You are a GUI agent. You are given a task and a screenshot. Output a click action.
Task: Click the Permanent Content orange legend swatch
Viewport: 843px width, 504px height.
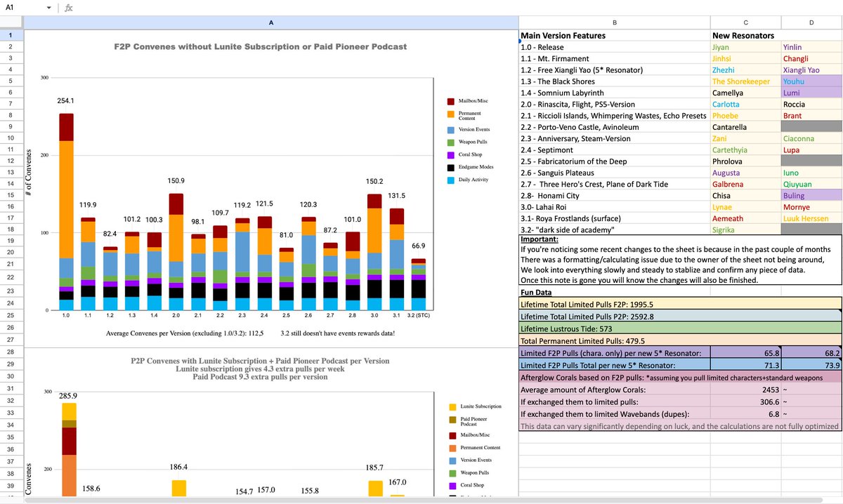coord(450,114)
